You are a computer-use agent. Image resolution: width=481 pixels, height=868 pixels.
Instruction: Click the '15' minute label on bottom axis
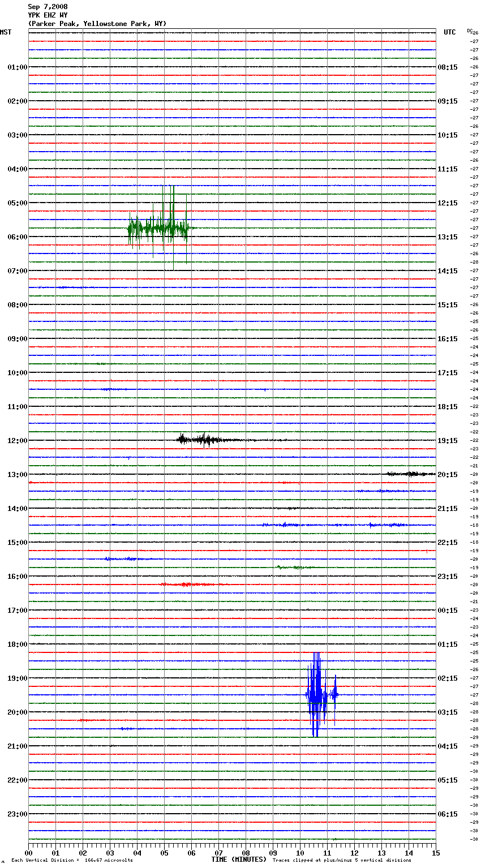tap(436, 853)
